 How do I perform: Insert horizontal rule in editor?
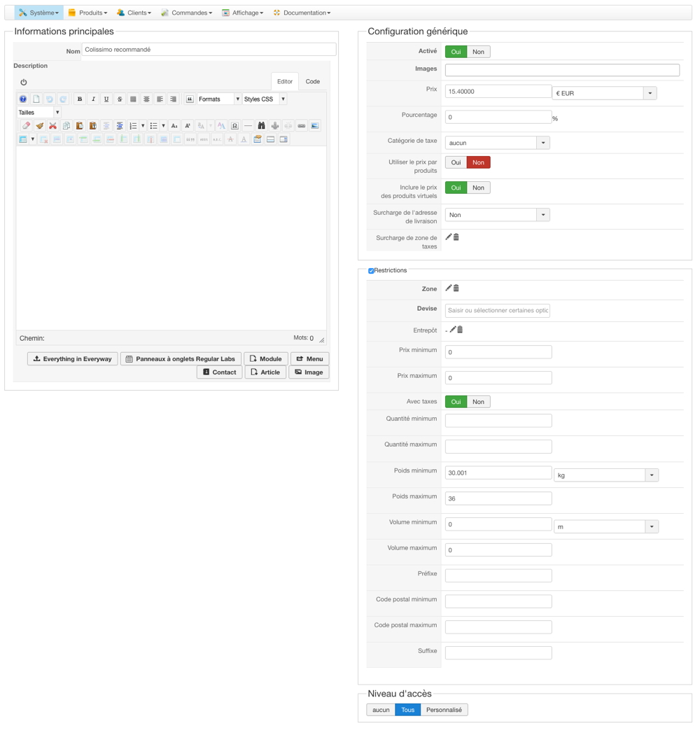(x=248, y=125)
